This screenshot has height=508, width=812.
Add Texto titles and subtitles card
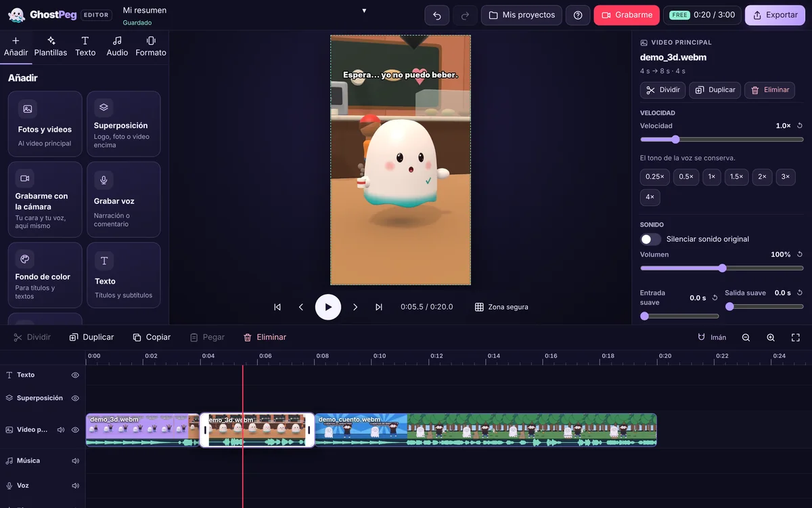point(124,275)
